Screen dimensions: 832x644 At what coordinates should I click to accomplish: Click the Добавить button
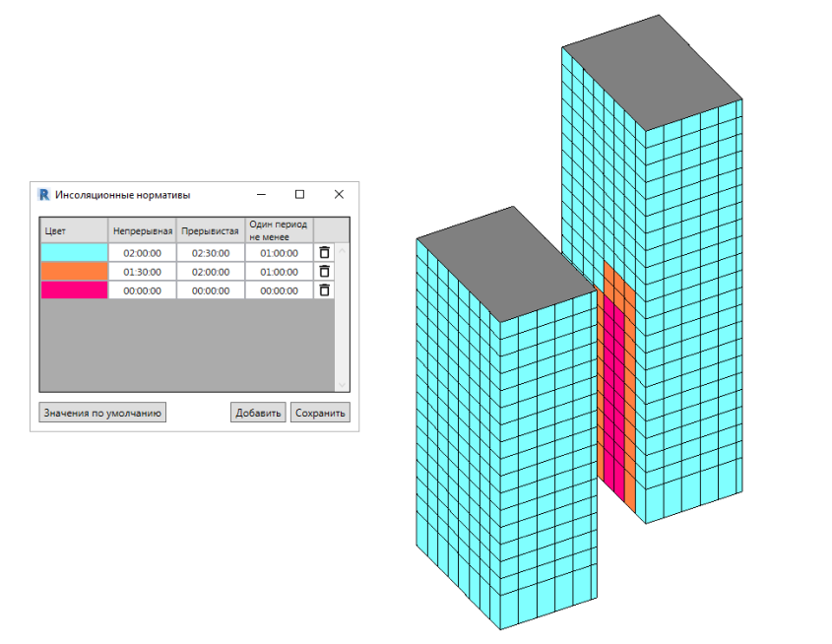(259, 413)
